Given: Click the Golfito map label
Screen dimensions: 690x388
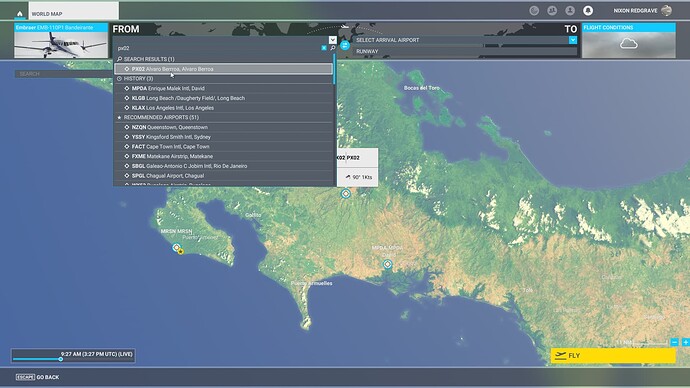Looking at the screenshot, I should tap(253, 215).
